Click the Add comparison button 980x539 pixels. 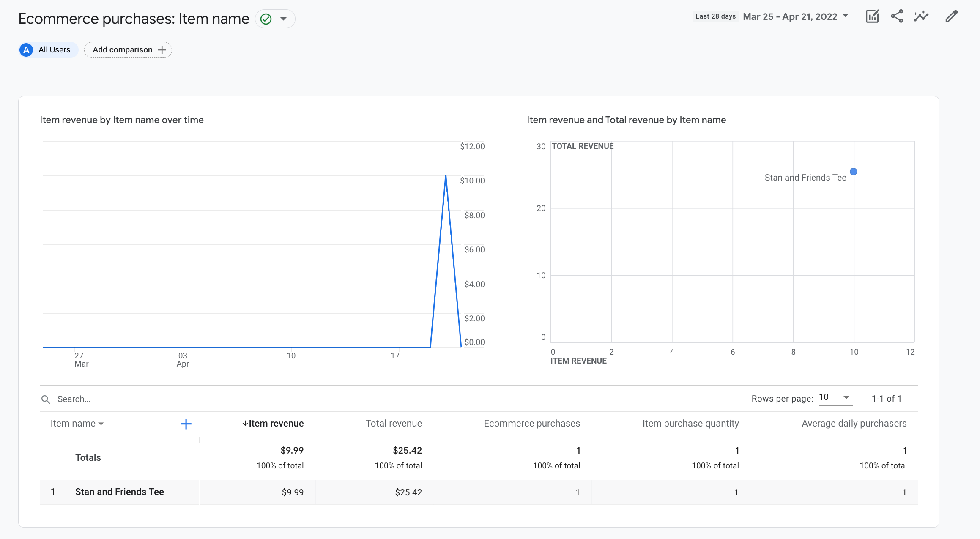128,49
